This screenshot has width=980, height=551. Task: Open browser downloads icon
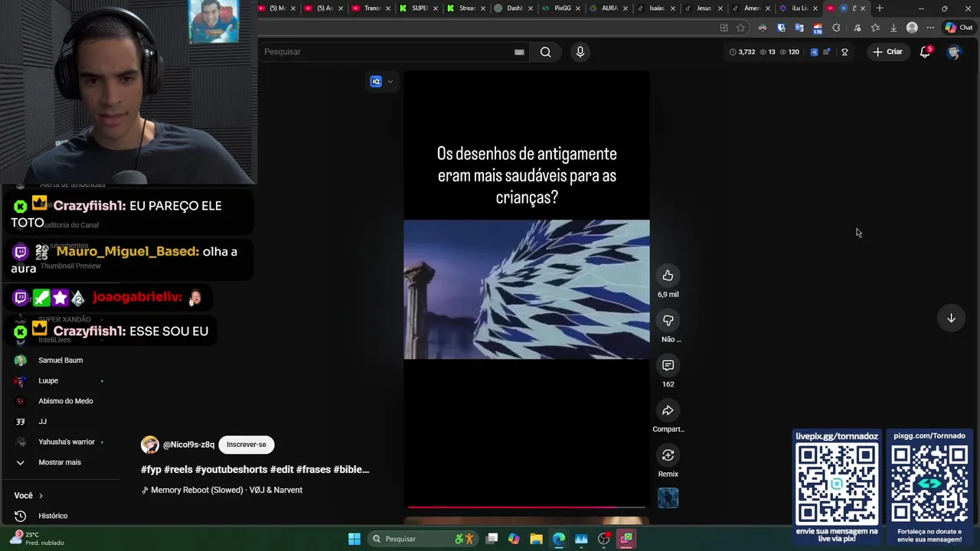(x=893, y=28)
